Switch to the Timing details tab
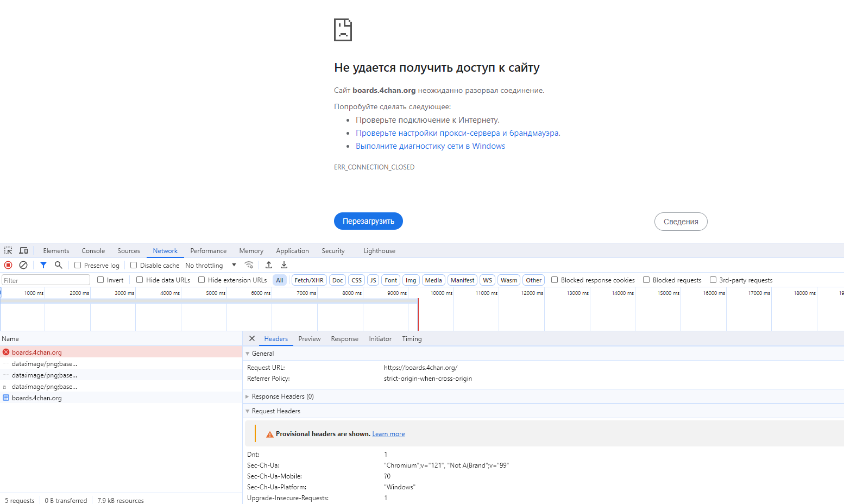Screen dimensions: 844x504 tap(412, 338)
